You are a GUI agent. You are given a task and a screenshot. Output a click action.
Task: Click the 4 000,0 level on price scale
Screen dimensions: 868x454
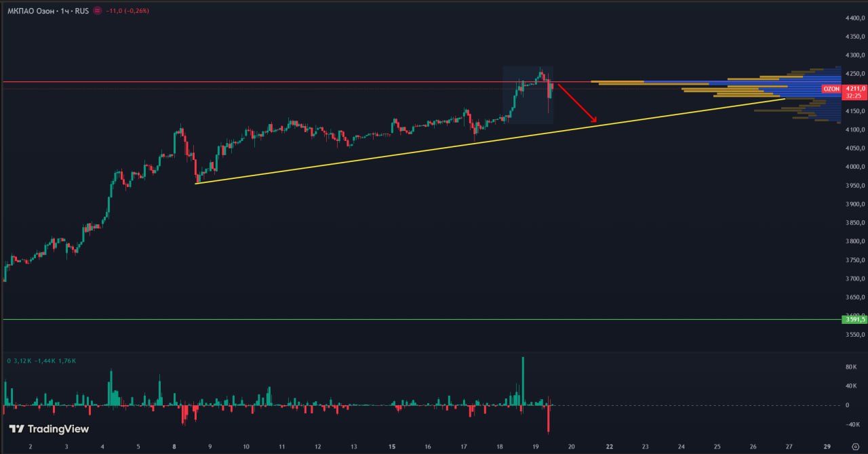pyautogui.click(x=854, y=167)
